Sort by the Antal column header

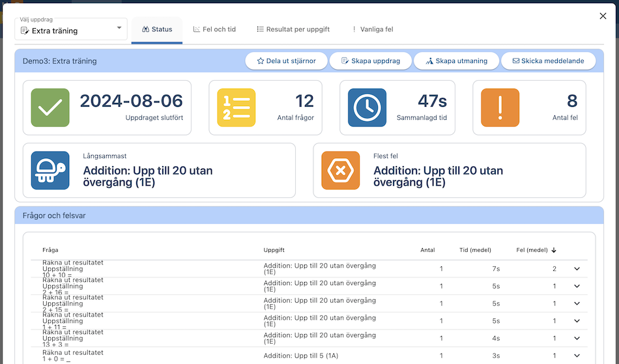[427, 250]
